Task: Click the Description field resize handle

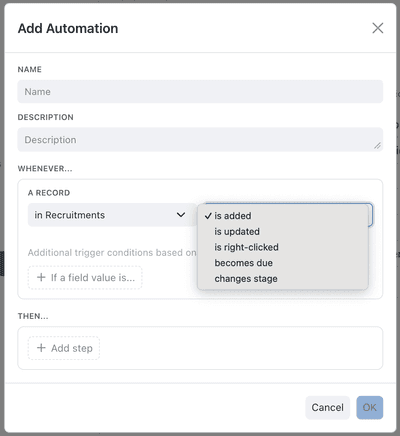Action: [x=377, y=146]
